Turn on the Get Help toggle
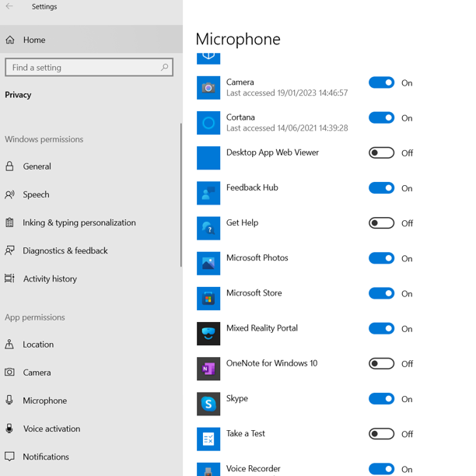The width and height of the screenshot is (476, 476). click(x=382, y=223)
